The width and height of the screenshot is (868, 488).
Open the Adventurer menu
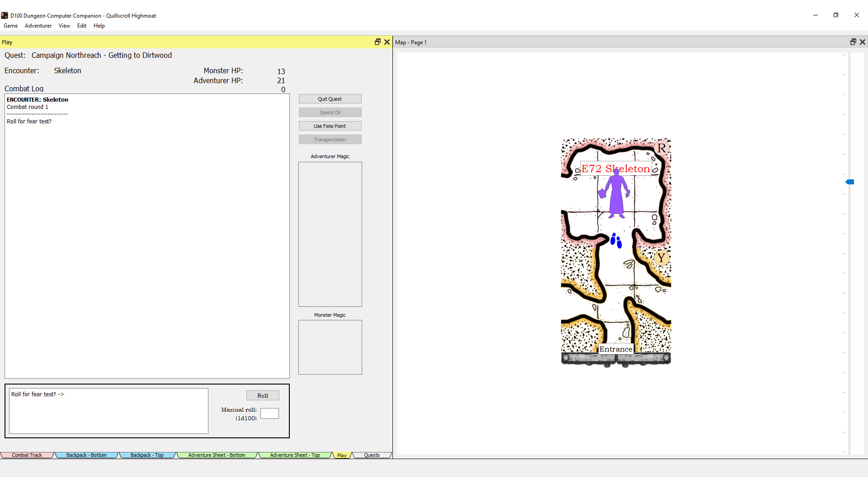[x=38, y=26]
